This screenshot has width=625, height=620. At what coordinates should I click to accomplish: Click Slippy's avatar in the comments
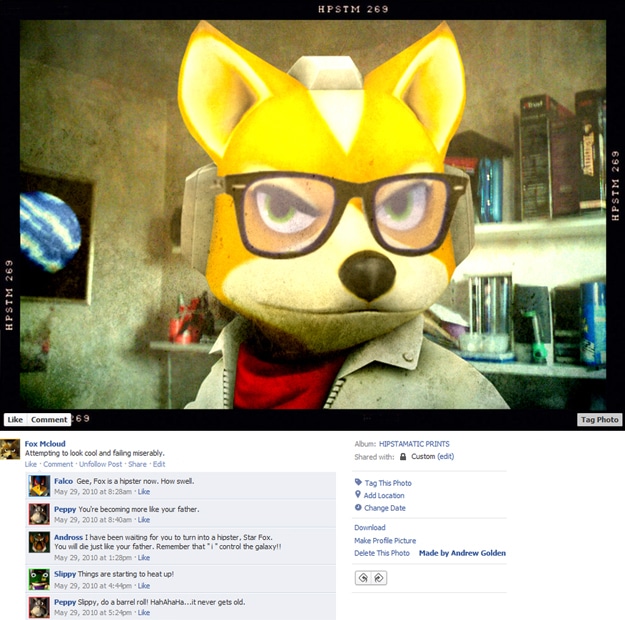tap(39, 579)
